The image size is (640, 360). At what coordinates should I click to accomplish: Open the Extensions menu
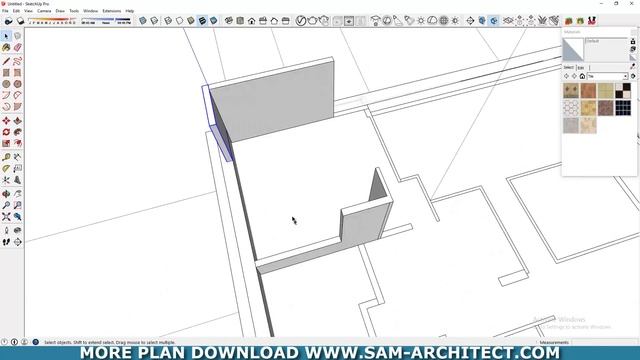(x=111, y=11)
